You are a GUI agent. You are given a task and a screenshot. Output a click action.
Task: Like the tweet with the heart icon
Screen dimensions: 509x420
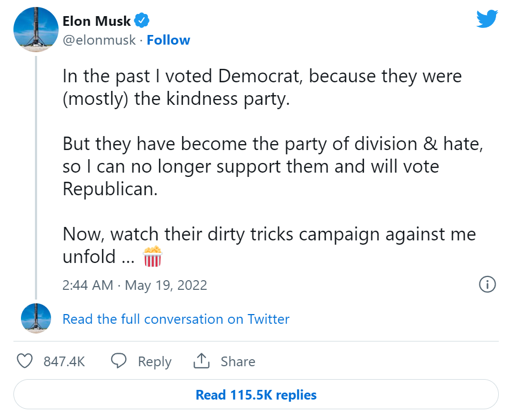(x=25, y=361)
